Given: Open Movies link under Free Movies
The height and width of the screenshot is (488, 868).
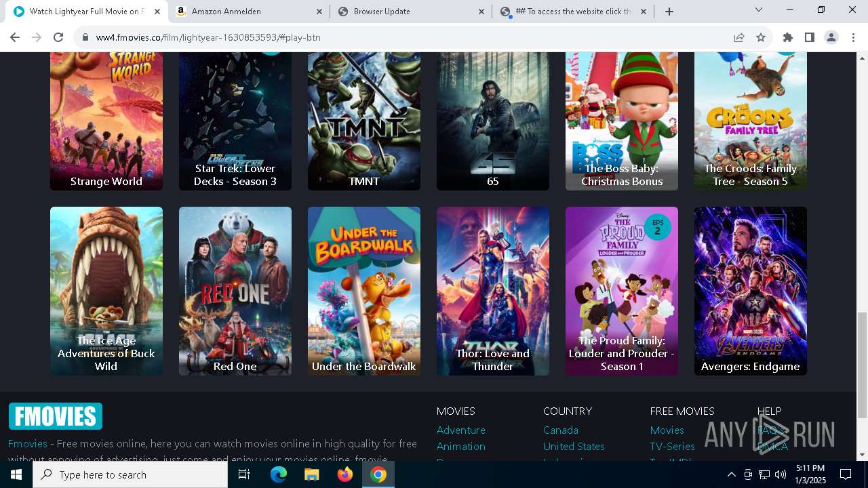Looking at the screenshot, I should (667, 430).
